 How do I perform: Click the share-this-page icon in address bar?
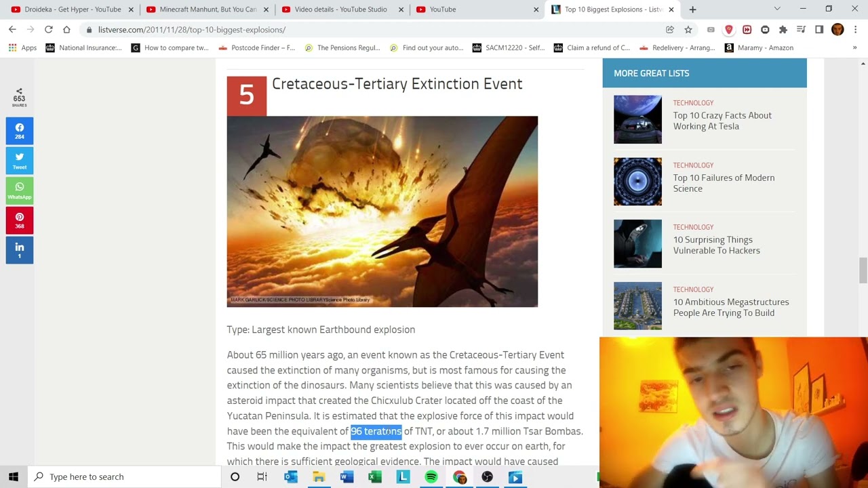click(670, 30)
